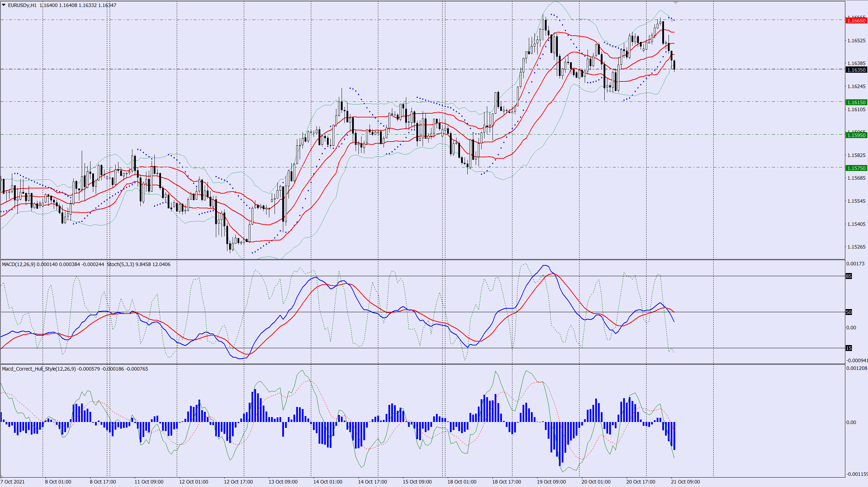Viewport: 868px width, 487px height.
Task: Click the 20 Oct 01:00 time axis label
Action: pos(596,482)
